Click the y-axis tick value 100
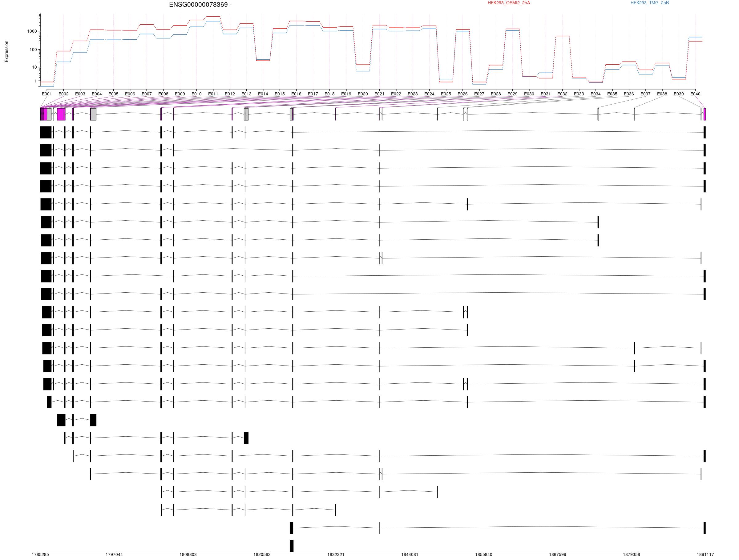The height and width of the screenshot is (560, 739). click(x=33, y=50)
